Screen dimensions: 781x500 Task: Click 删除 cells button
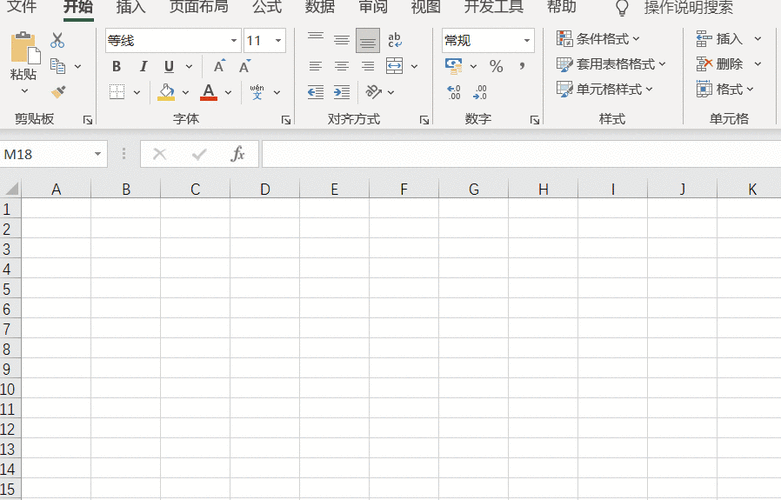tap(728, 64)
